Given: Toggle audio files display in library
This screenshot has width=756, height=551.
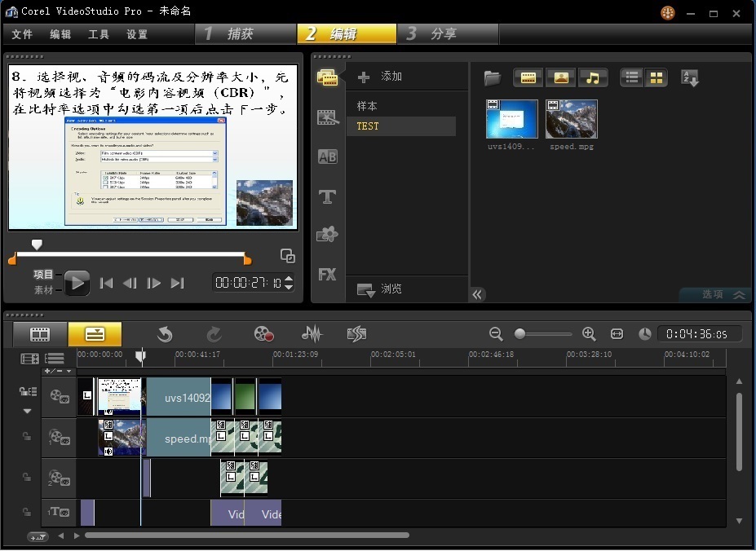Looking at the screenshot, I should click(593, 78).
